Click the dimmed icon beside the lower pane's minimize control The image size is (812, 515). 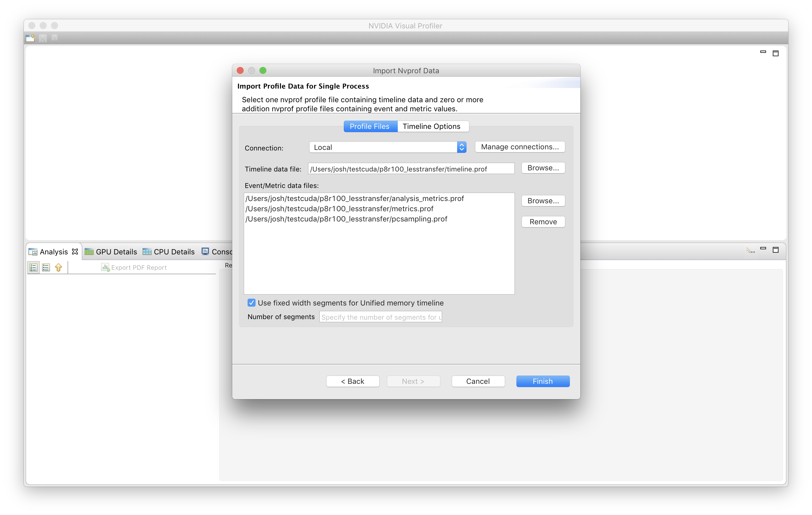point(750,250)
